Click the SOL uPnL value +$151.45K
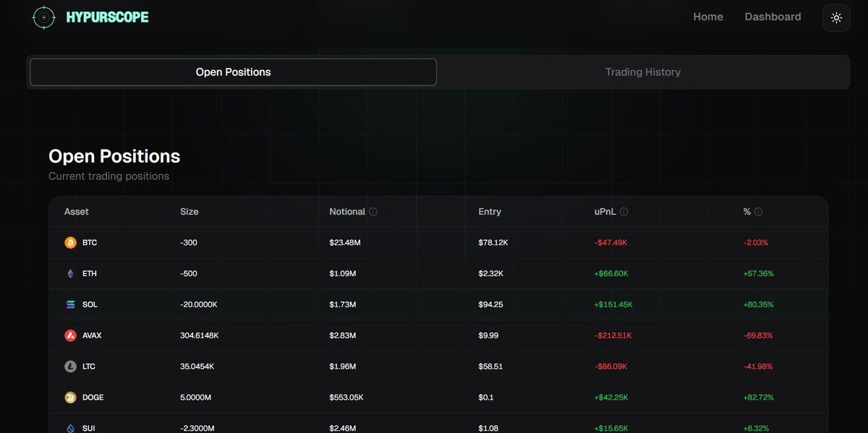Image resolution: width=868 pixels, height=433 pixels. coord(613,305)
